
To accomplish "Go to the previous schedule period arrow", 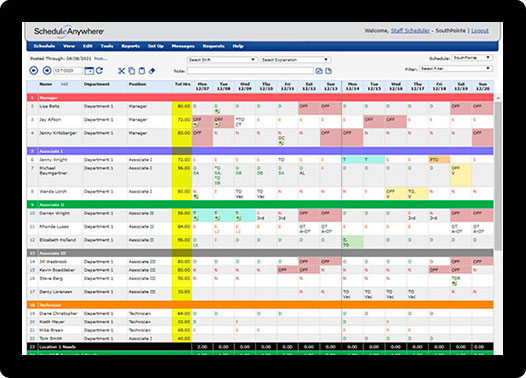I will 34,70.
